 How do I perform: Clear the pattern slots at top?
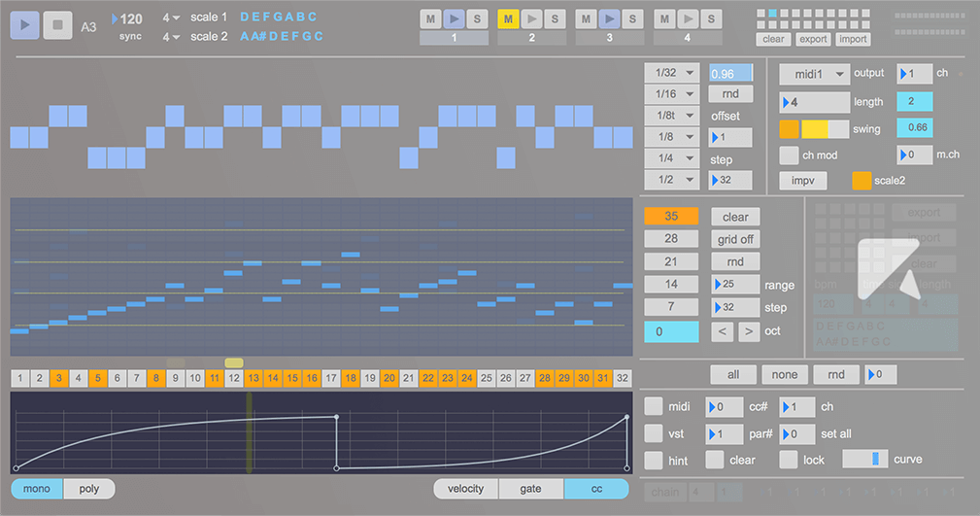pos(773,40)
